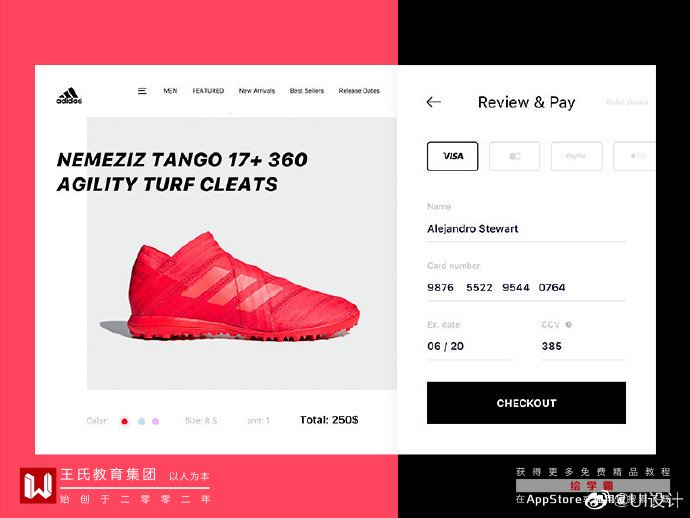
Task: Edit the Name field Alejandro Stewart
Action: [526, 229]
